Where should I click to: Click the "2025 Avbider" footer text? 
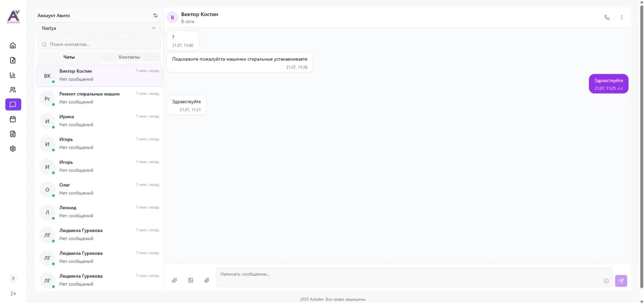click(333, 299)
